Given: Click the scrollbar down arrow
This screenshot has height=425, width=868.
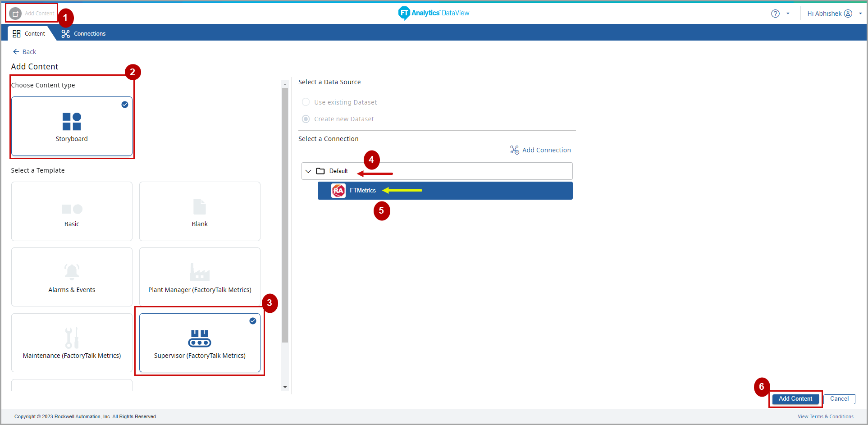Looking at the screenshot, I should [285, 387].
